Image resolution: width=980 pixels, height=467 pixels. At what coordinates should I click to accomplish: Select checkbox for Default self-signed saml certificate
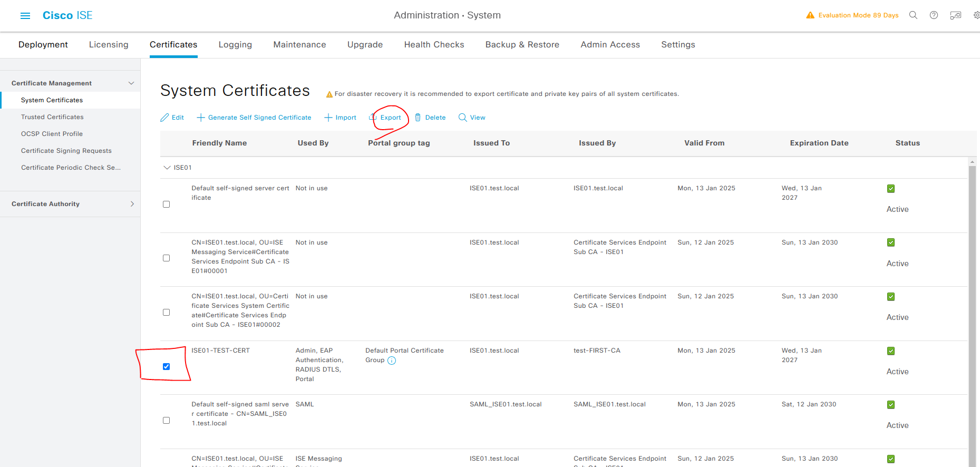point(167,421)
